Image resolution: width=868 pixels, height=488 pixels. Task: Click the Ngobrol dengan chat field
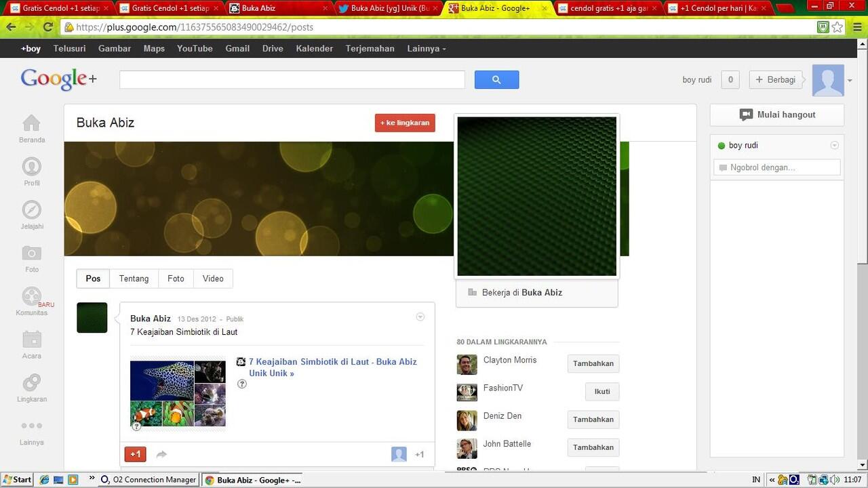(777, 167)
